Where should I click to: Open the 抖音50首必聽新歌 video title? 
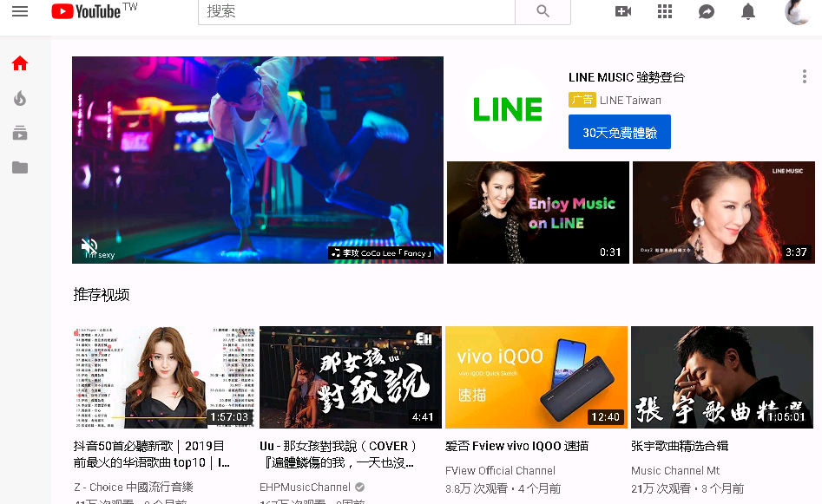click(x=152, y=455)
